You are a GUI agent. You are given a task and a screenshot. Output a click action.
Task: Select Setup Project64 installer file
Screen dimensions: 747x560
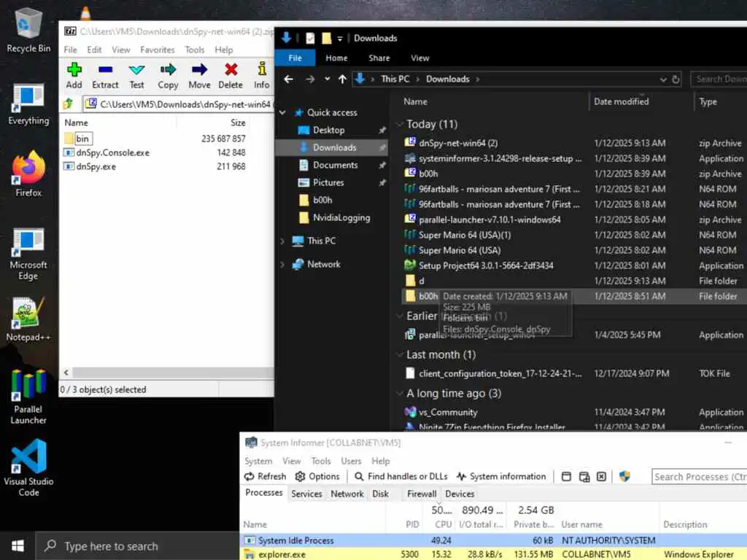[486, 265]
